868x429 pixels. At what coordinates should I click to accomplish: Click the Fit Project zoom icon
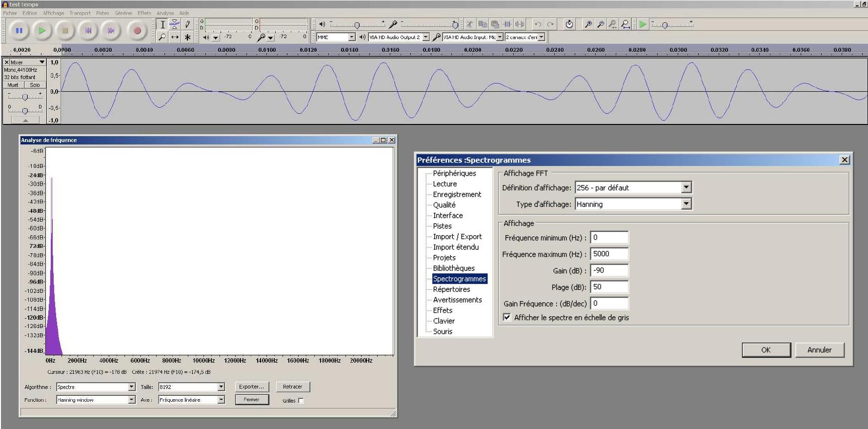click(x=625, y=24)
